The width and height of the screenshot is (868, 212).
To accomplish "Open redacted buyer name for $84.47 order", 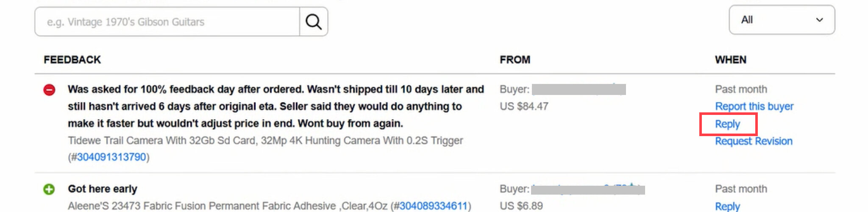I will (579, 89).
